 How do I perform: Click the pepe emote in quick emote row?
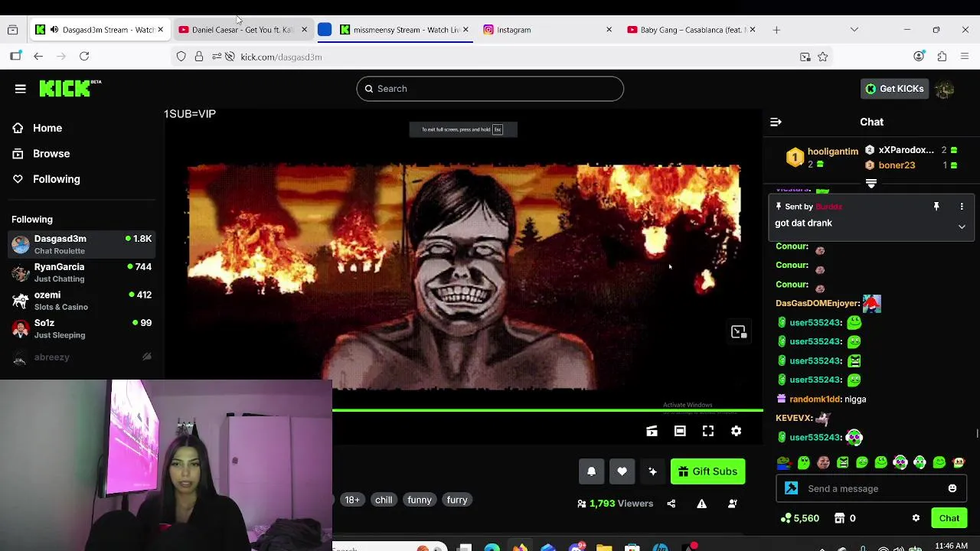pos(784,462)
